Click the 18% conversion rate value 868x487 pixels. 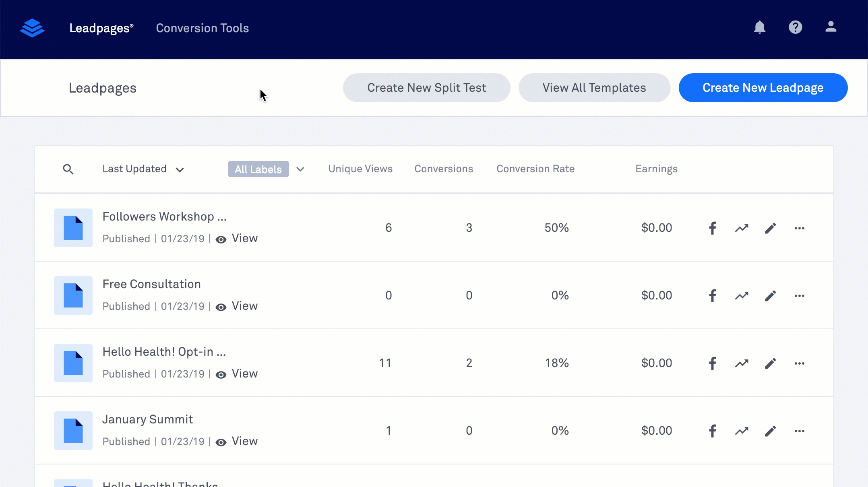pyautogui.click(x=557, y=363)
